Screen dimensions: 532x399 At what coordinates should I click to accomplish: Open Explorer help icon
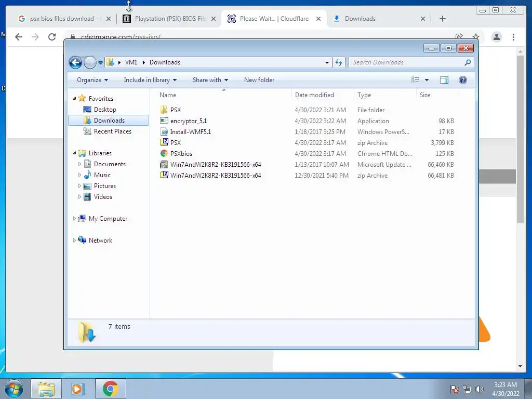(x=462, y=80)
